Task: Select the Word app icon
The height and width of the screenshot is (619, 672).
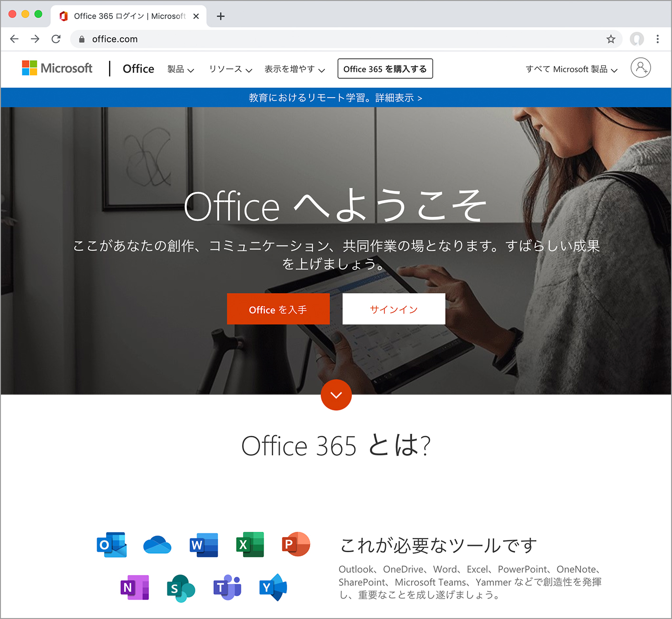Action: [203, 545]
